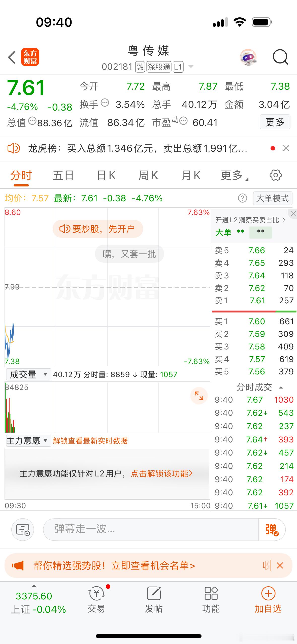Open the 龙虎榜 announcement text
The width and height of the screenshot is (297, 644).
click(138, 148)
